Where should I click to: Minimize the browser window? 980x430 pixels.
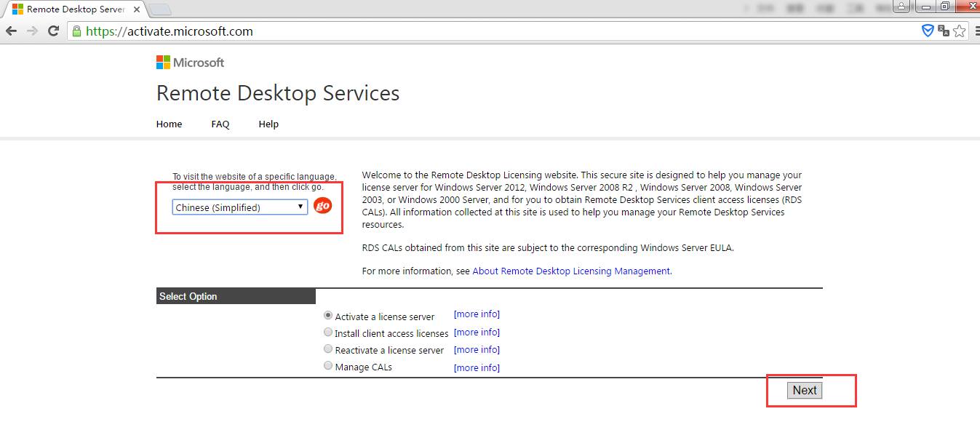pos(924,6)
